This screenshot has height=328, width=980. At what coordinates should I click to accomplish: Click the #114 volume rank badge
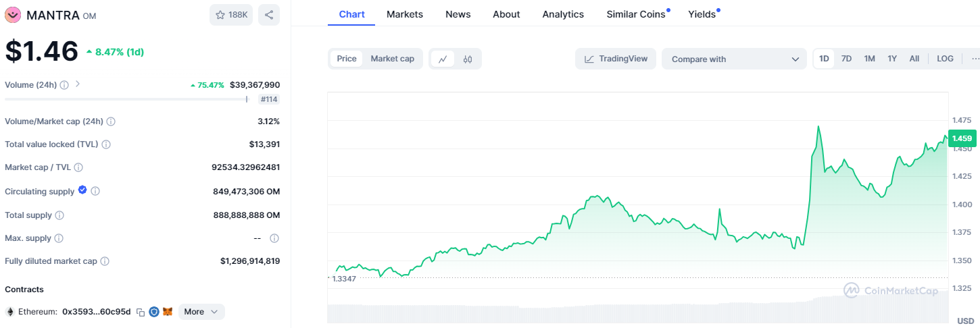pyautogui.click(x=270, y=99)
